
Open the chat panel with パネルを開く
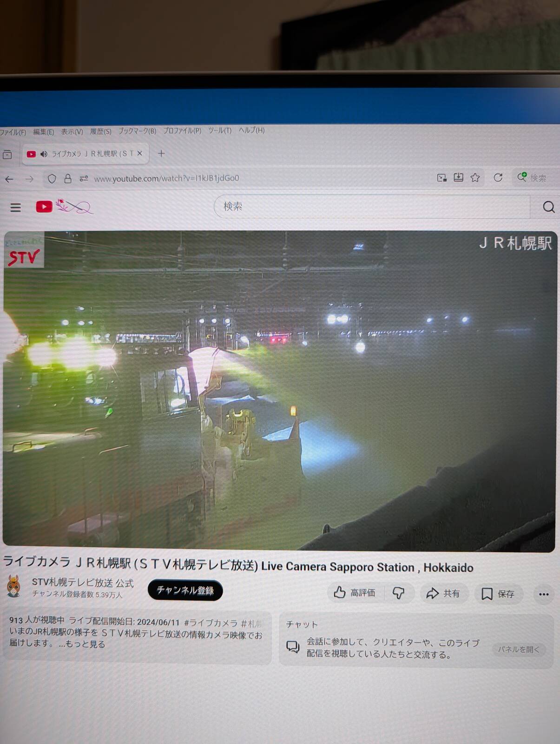tap(519, 649)
